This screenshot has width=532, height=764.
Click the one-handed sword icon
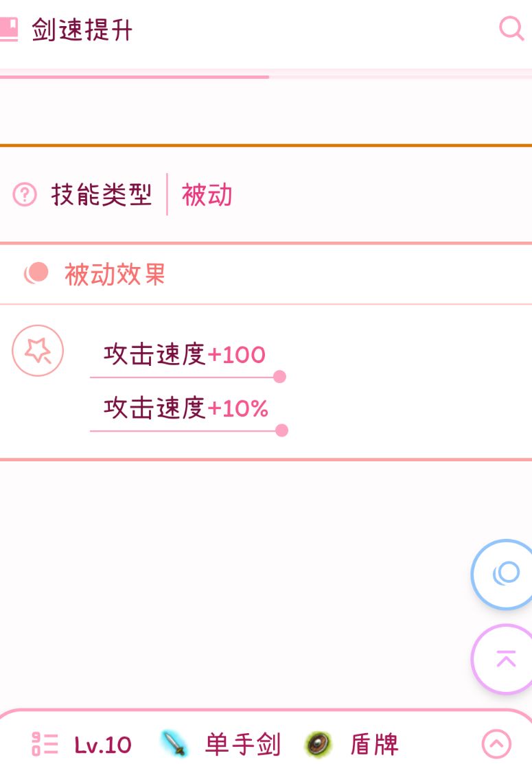tap(174, 743)
